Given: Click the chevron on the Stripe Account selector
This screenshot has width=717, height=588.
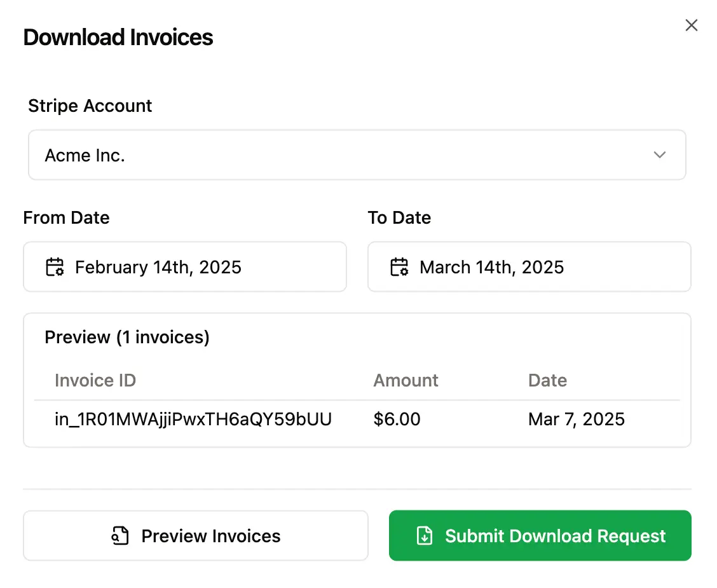Looking at the screenshot, I should [660, 154].
